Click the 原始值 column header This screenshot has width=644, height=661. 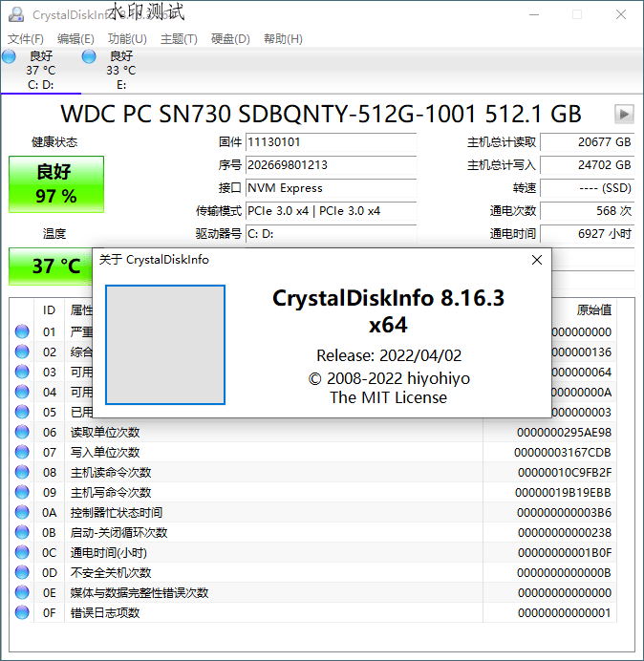pos(593,310)
